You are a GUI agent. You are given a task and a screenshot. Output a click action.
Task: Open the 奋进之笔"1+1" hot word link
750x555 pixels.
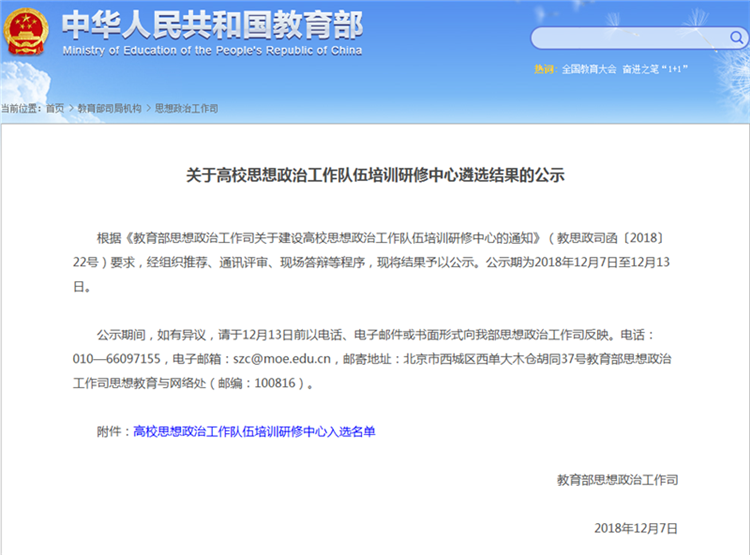pyautogui.click(x=656, y=70)
